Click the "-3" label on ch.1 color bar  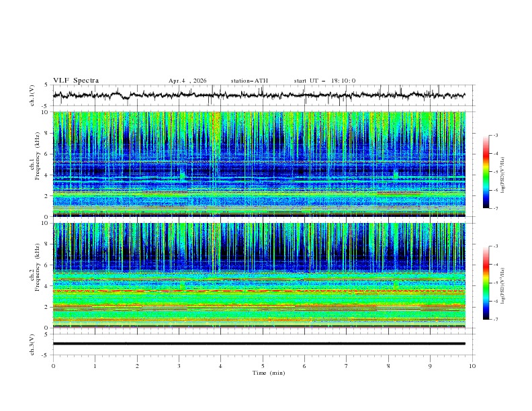(x=496, y=135)
